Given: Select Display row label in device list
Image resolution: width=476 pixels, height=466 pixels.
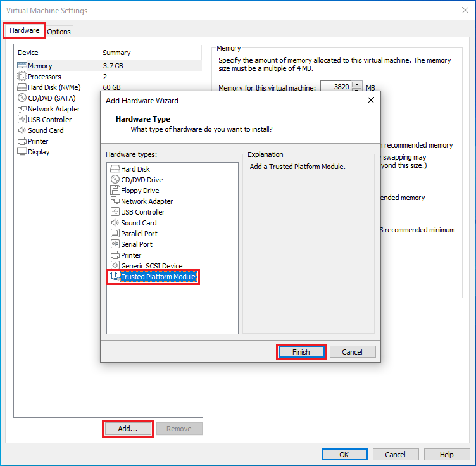Looking at the screenshot, I should [39, 152].
